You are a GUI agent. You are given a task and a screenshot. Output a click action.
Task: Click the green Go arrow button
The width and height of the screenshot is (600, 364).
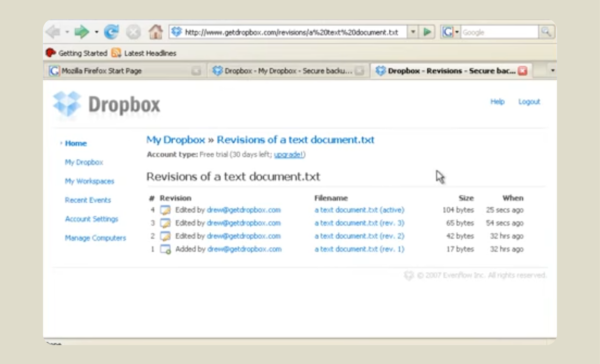(427, 32)
